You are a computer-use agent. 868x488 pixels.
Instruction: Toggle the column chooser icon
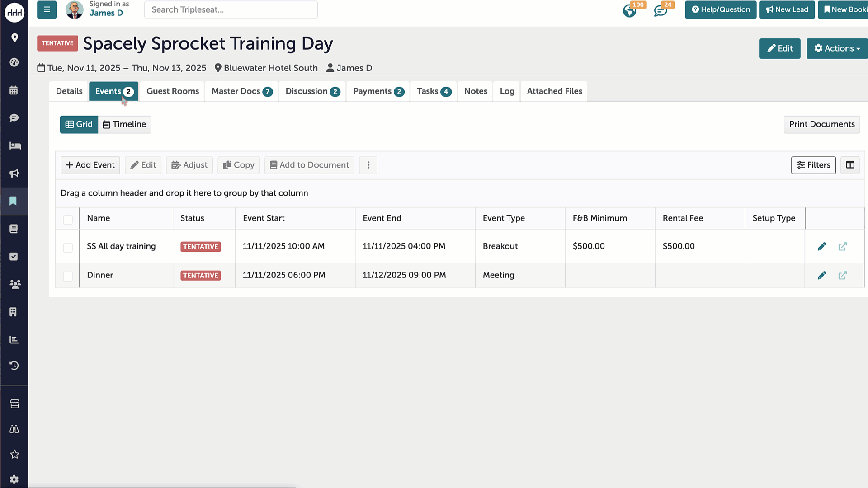850,165
